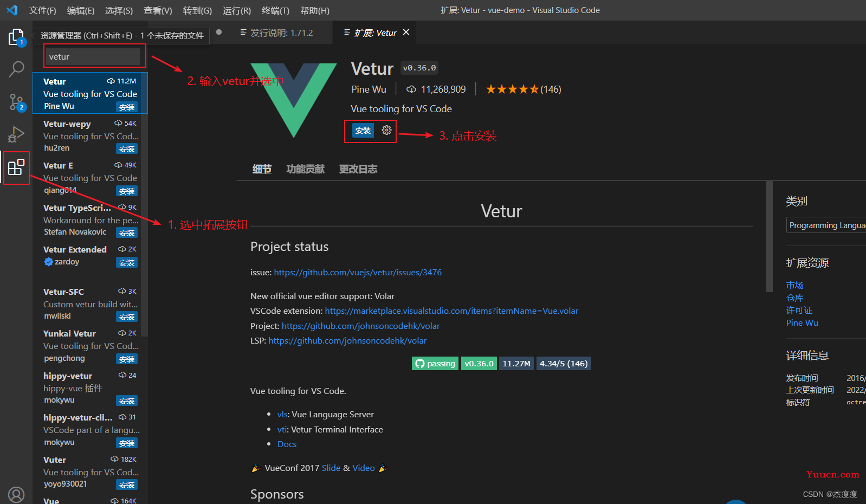The width and height of the screenshot is (866, 504).
Task: Select the Vetur Extended extension entry
Action: click(90, 261)
